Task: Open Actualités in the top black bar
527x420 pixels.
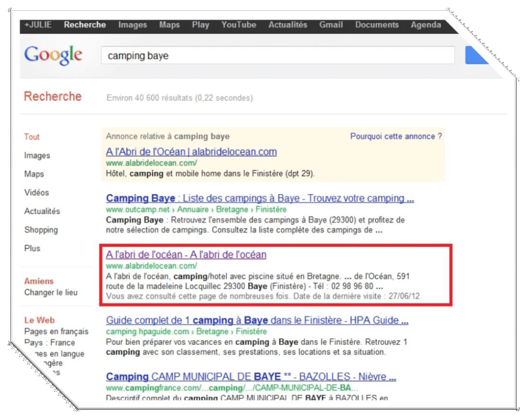Action: (x=288, y=25)
